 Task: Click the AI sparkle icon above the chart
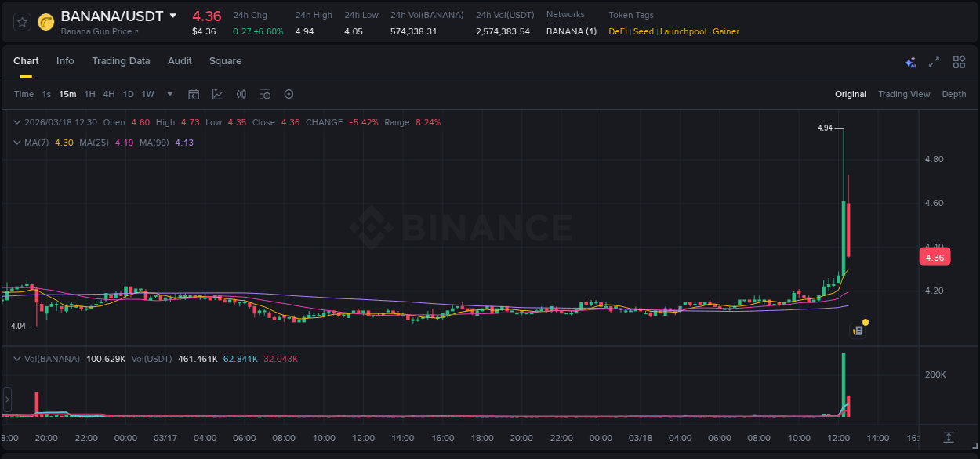click(x=910, y=61)
